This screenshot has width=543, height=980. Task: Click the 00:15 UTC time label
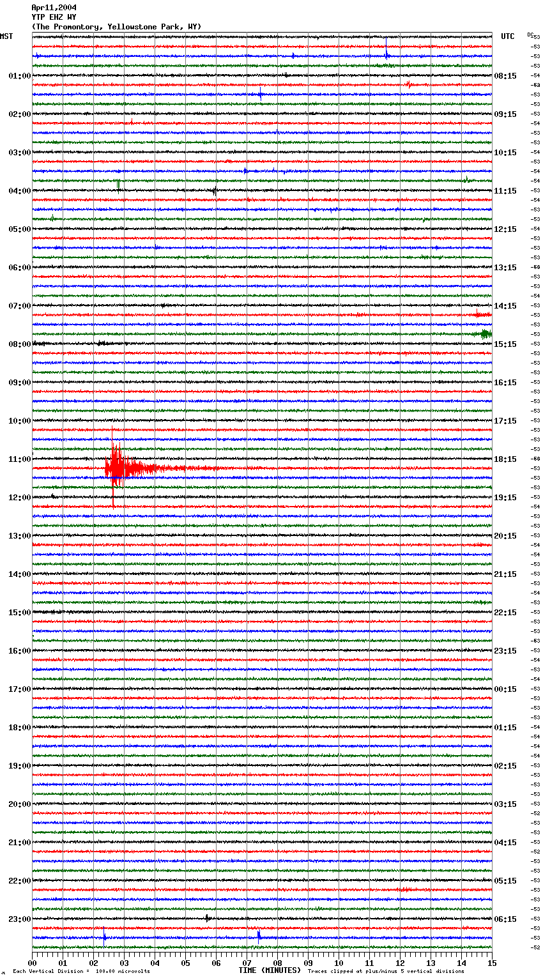tap(505, 689)
